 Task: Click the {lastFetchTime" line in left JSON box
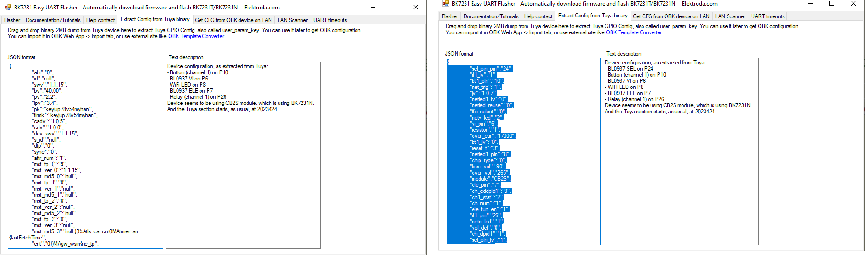pos(27,238)
